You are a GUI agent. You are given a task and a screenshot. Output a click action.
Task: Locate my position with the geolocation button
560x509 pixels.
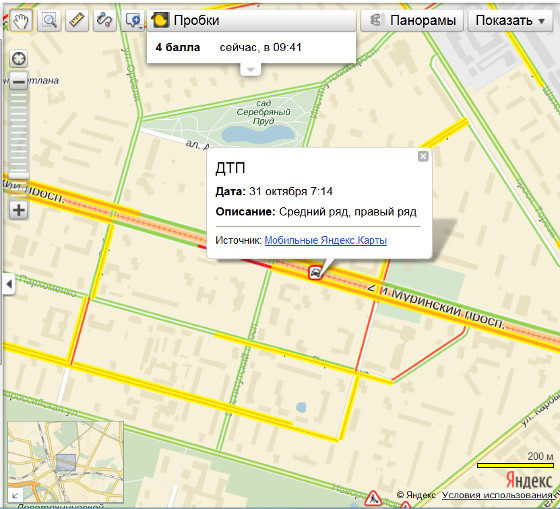(x=19, y=59)
